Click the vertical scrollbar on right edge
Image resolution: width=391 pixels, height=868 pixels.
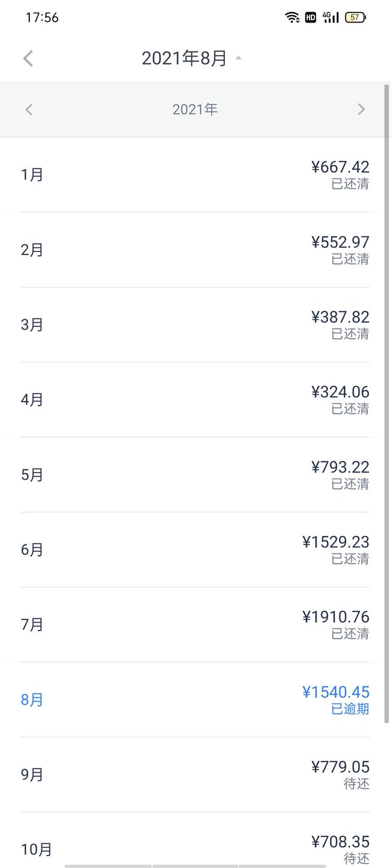coord(386,403)
